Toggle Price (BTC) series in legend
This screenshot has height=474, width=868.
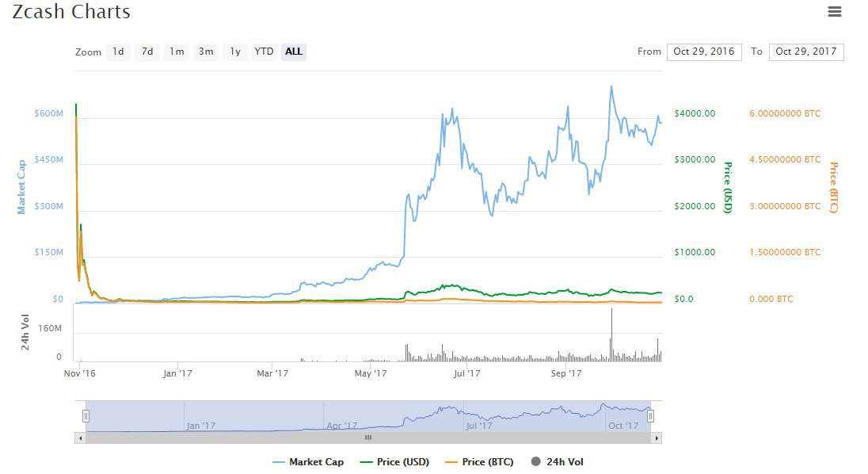pos(479,462)
